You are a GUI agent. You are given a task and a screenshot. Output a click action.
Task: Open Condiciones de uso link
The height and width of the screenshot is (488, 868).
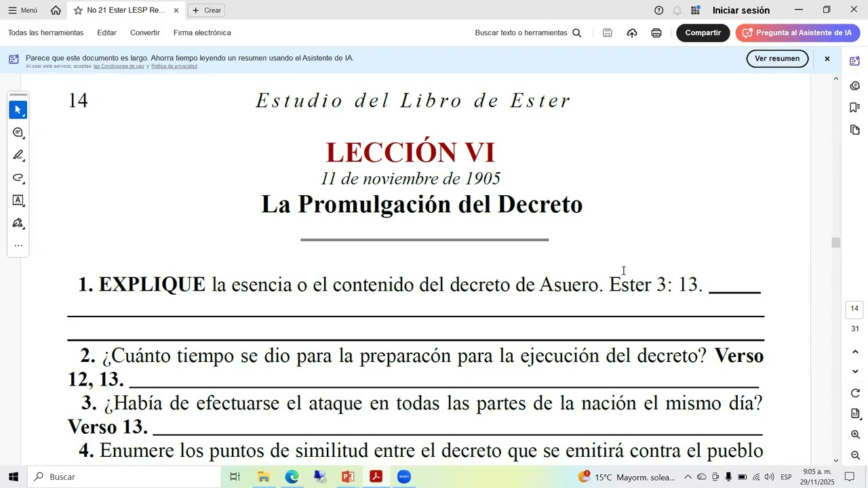coord(119,66)
